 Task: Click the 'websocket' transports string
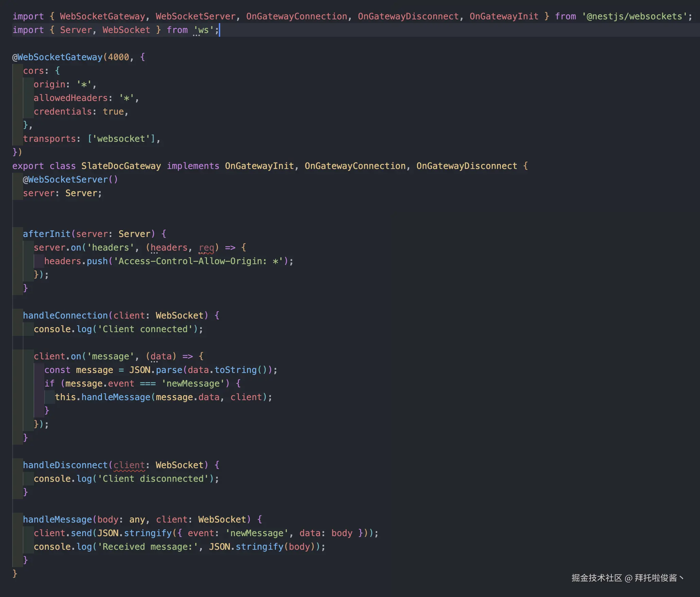pos(121,139)
